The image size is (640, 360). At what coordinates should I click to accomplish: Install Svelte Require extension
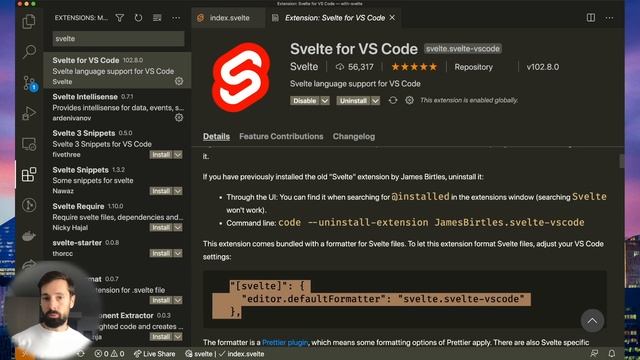161,227
